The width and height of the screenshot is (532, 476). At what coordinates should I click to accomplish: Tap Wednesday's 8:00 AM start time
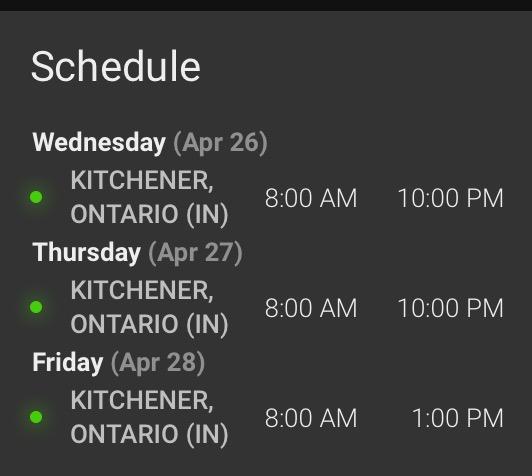[x=311, y=198]
